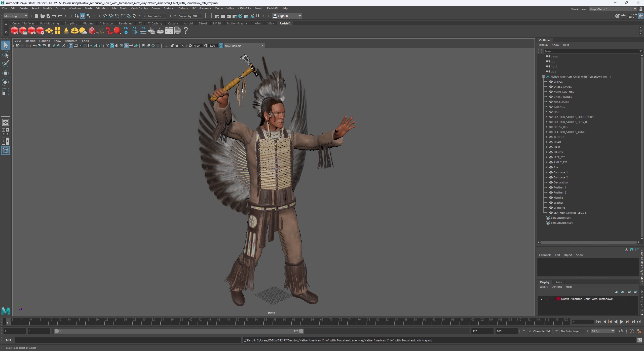Image resolution: width=644 pixels, height=351 pixels.
Task: Switch to Anim layer tab
Action: click(x=558, y=282)
